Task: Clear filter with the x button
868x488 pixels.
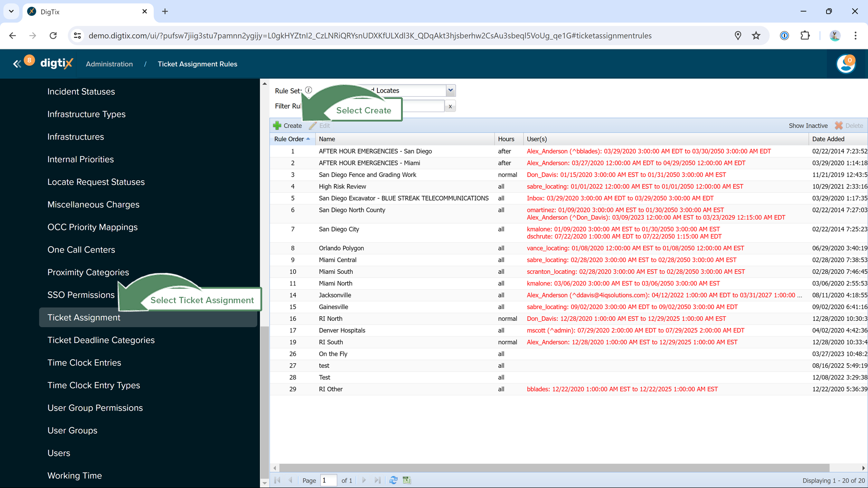Action: click(x=450, y=106)
